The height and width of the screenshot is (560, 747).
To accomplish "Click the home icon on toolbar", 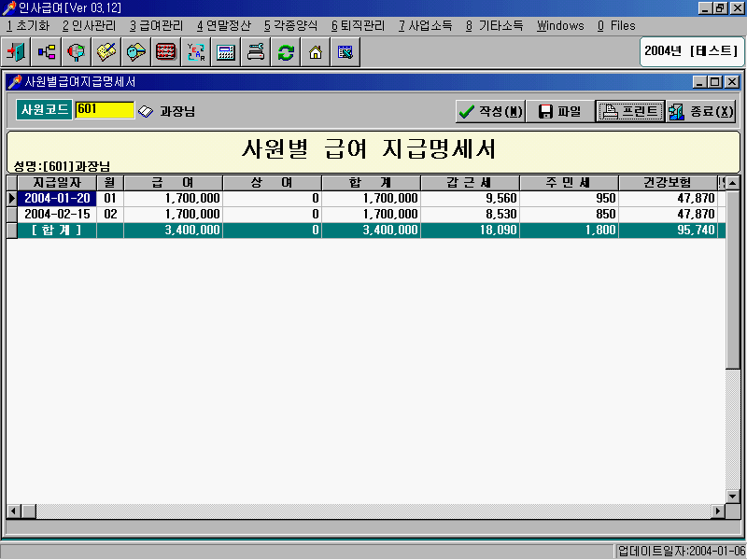I will coord(315,51).
